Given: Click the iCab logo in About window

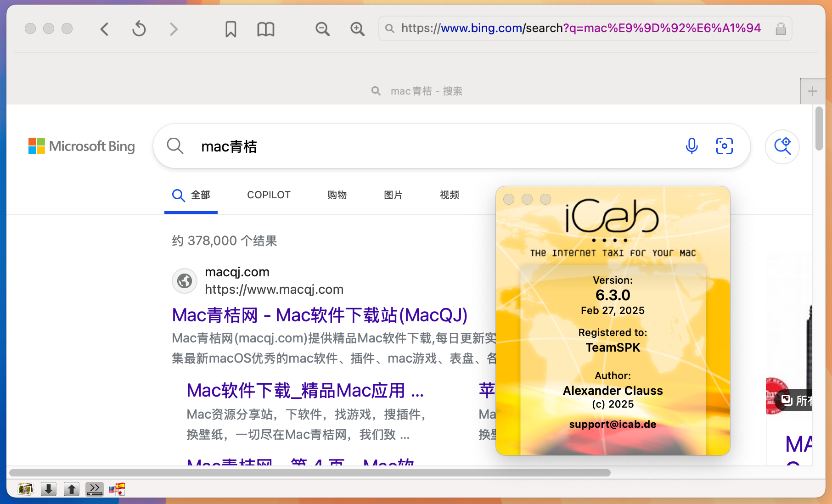Looking at the screenshot, I should pos(612,217).
